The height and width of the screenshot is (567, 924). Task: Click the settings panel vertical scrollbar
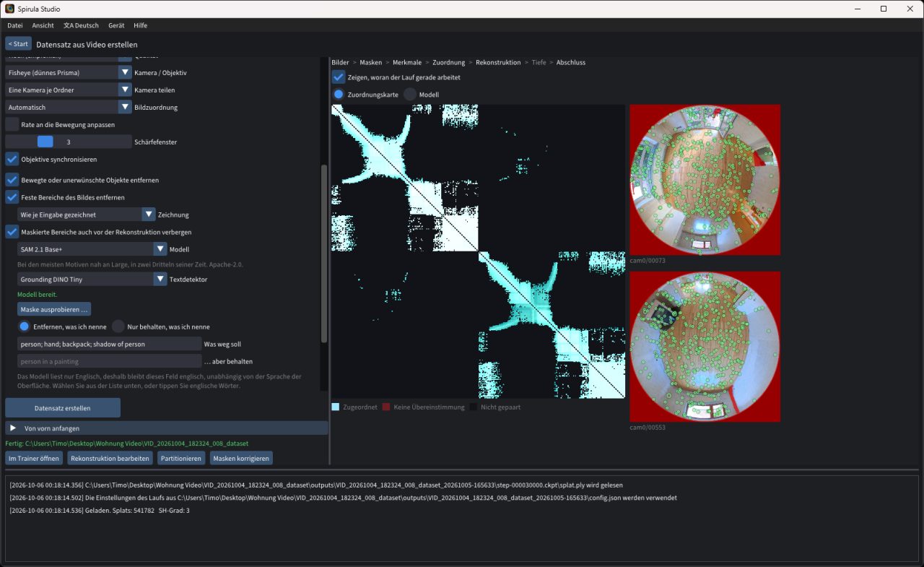(324, 253)
